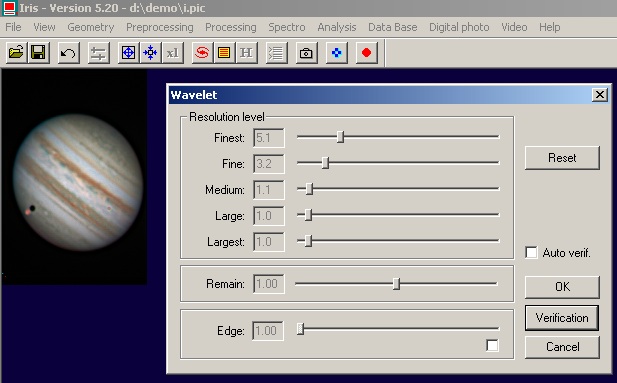Click the Remain slider handle
This screenshot has width=617, height=383.
coord(396,284)
